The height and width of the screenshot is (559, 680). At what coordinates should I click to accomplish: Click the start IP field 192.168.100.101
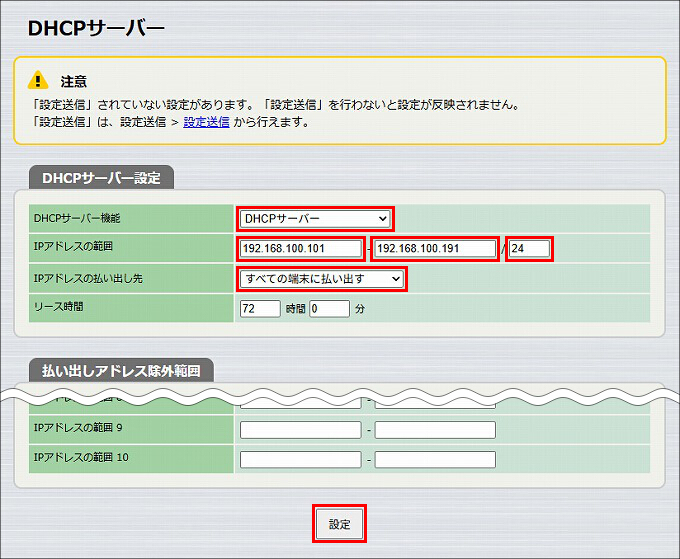tap(301, 248)
